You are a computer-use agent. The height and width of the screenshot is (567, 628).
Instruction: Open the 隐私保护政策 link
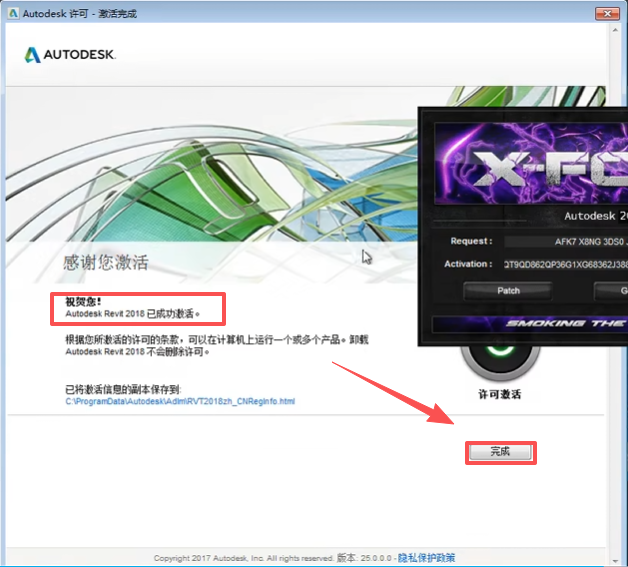pos(426,558)
